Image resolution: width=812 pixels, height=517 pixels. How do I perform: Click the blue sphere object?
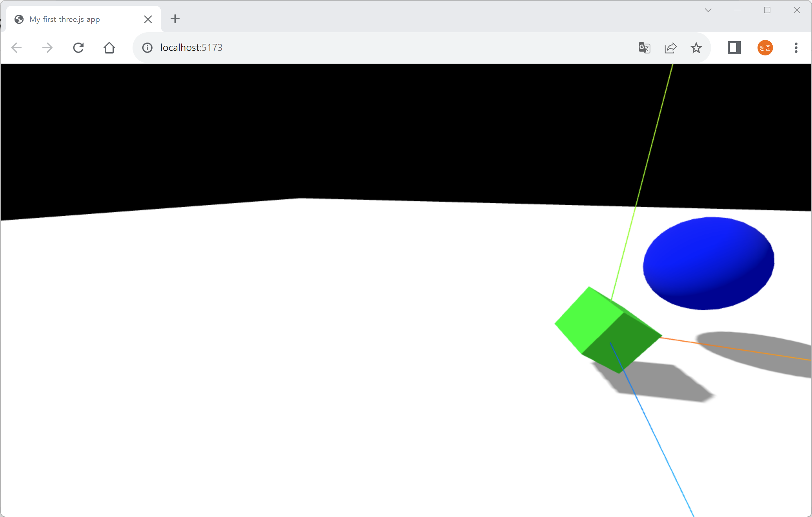pyautogui.click(x=708, y=263)
